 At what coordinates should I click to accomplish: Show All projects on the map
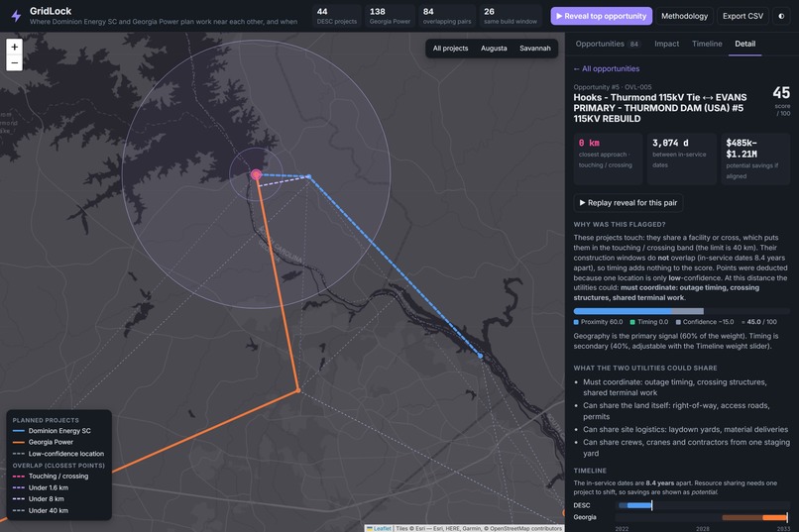pos(450,49)
